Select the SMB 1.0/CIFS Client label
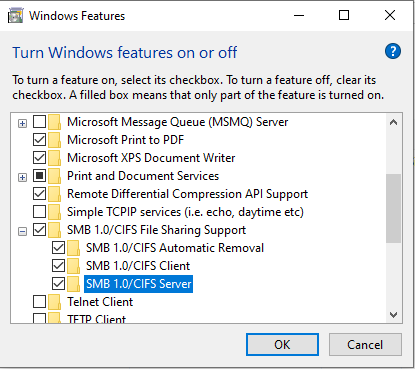 coord(138,266)
